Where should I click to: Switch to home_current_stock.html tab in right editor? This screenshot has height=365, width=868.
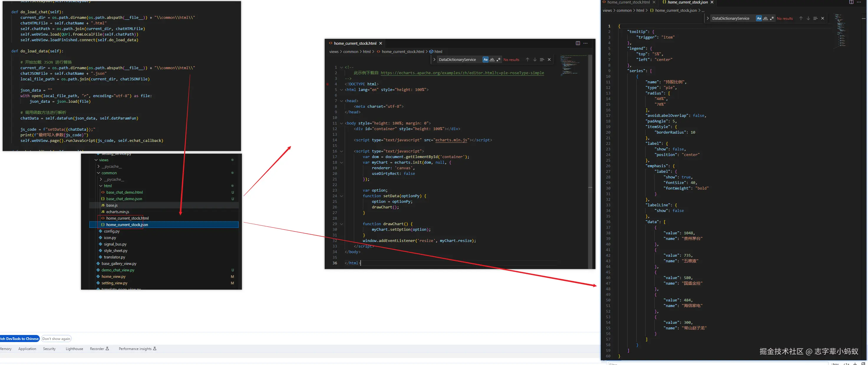click(x=628, y=2)
